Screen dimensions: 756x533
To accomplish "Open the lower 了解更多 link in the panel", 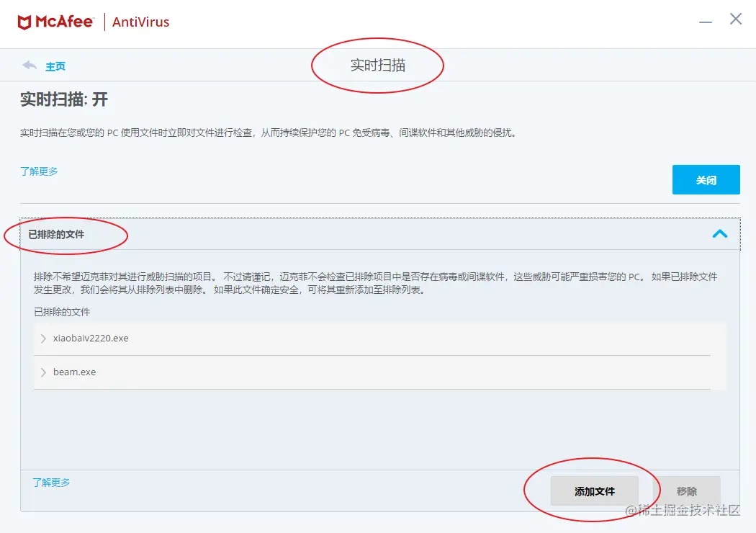I will pyautogui.click(x=51, y=483).
